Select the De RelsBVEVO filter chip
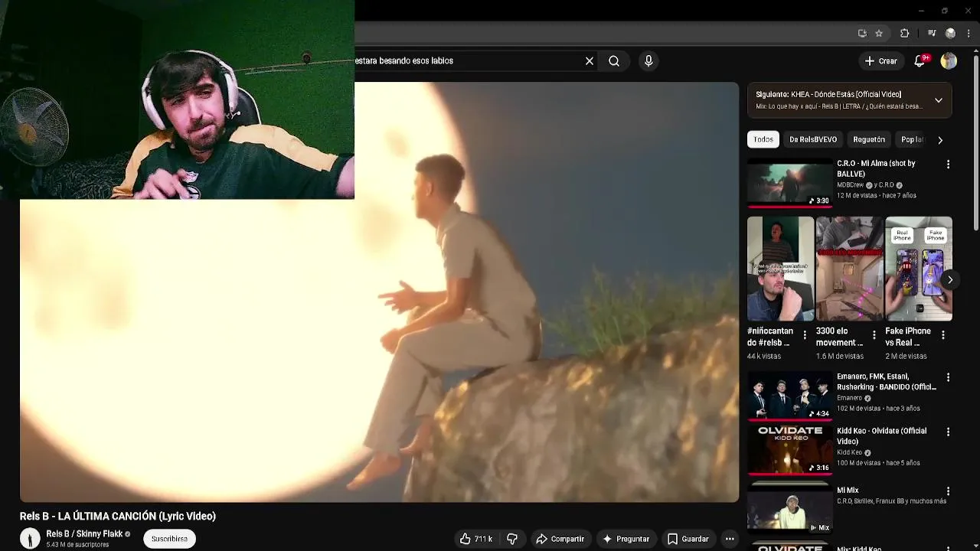Screen dimensions: 980x551 (x=813, y=139)
